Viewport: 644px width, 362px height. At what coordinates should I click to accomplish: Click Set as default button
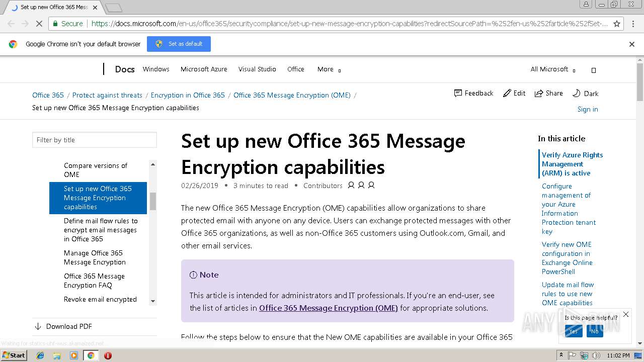click(179, 44)
